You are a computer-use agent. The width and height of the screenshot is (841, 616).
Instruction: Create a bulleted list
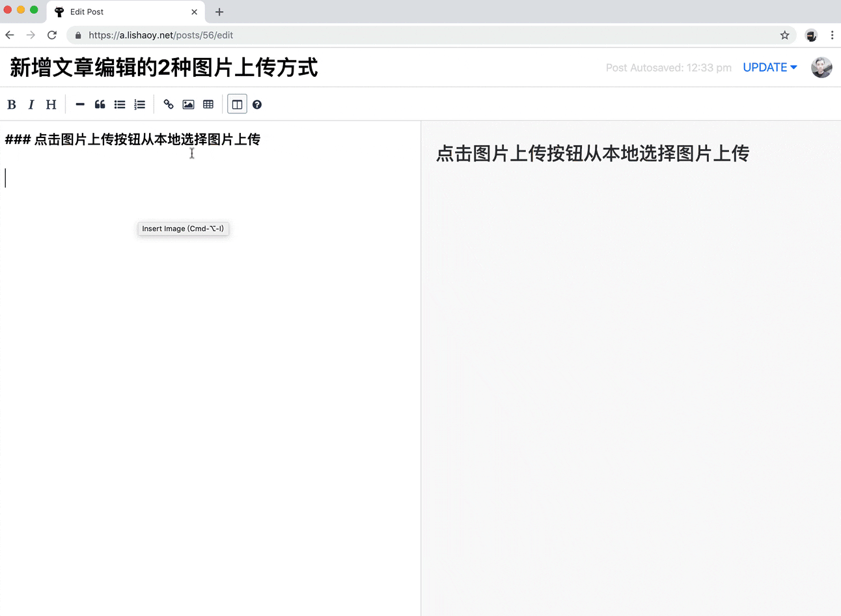pyautogui.click(x=120, y=104)
